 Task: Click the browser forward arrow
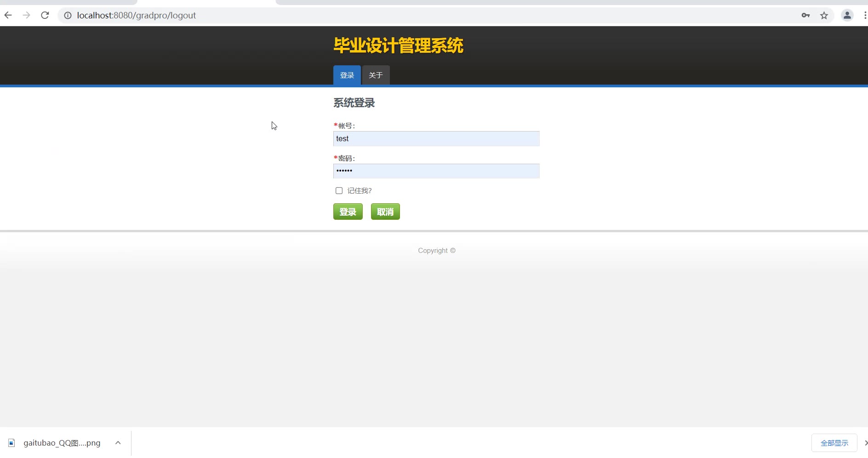tap(26, 15)
